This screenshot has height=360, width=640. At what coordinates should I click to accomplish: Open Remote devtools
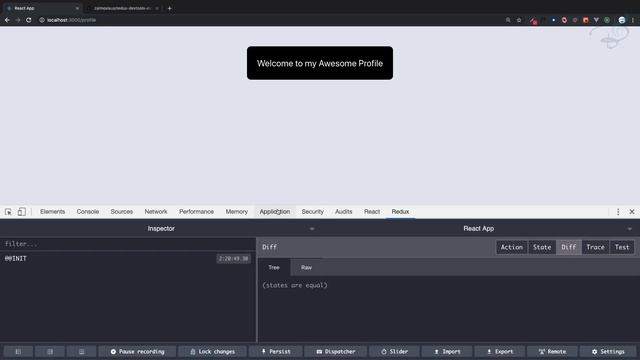(552, 351)
